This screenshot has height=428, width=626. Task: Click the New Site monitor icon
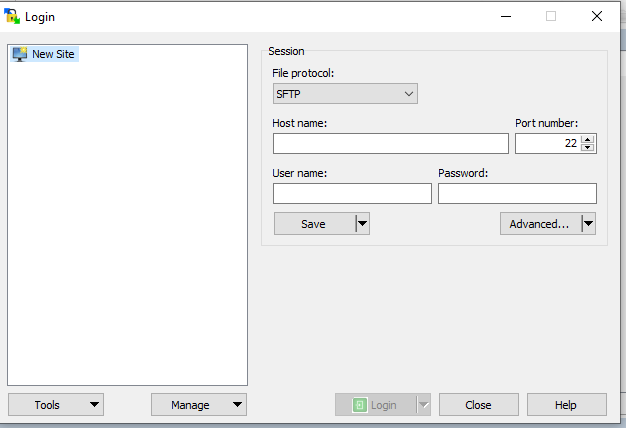pos(20,54)
